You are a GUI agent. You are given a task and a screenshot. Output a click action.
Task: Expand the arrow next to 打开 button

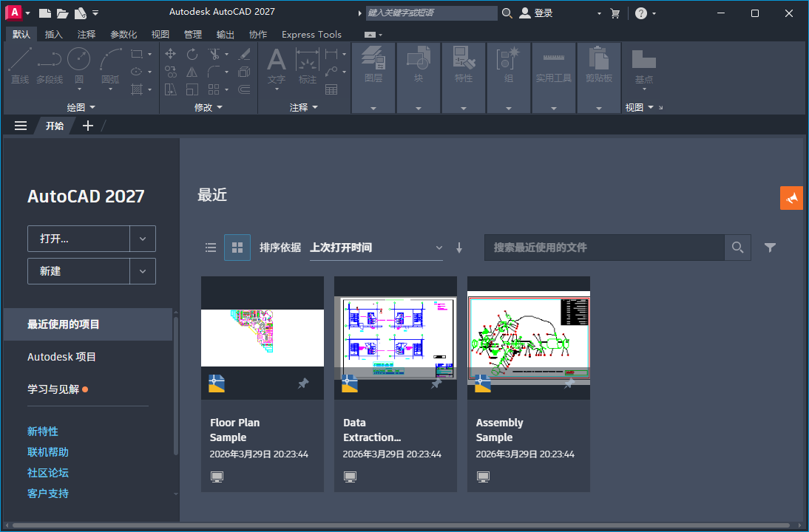pyautogui.click(x=143, y=239)
